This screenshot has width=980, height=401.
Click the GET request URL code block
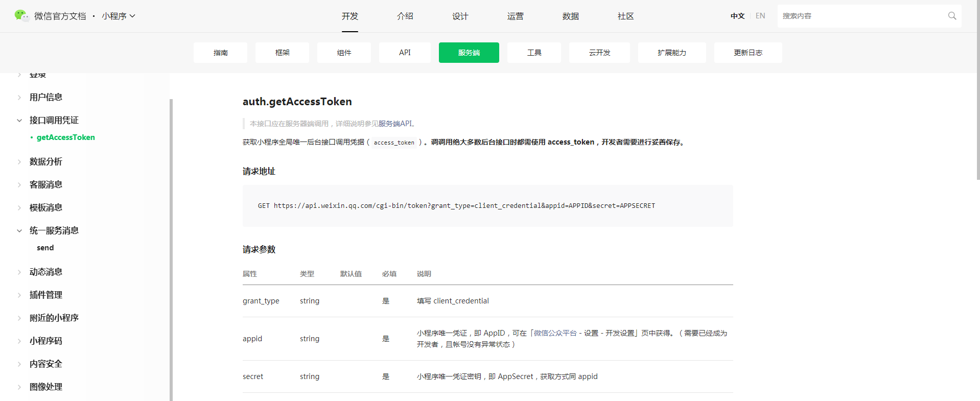[487, 206]
